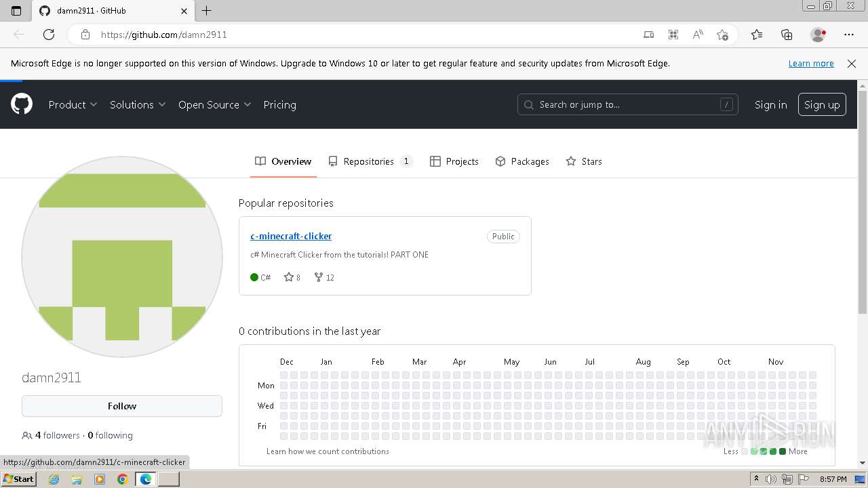Click the browser address bar URL
868x488 pixels.
(163, 35)
